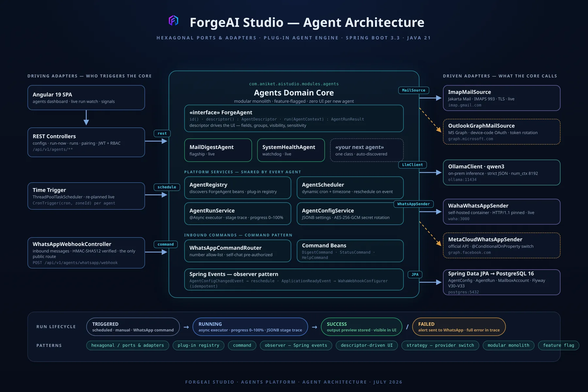Click the 'feature flag' pattern tag
Screen dimensions: 588x392
(559, 345)
